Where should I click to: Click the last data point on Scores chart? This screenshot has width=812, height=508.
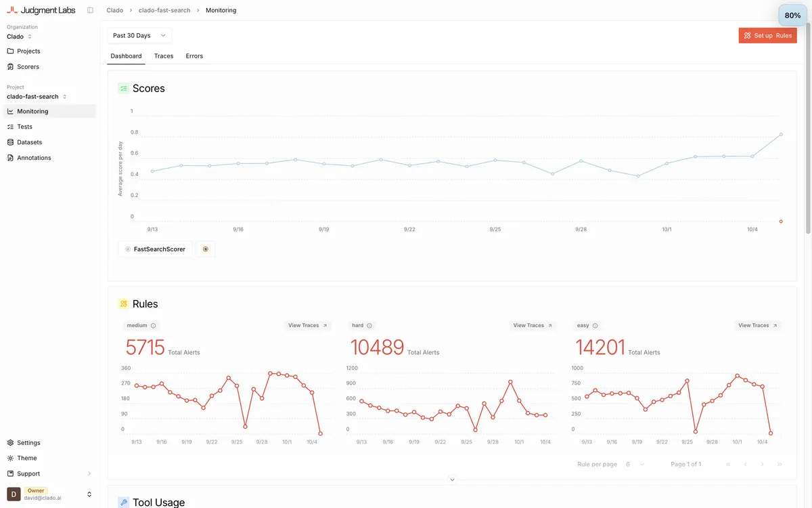coord(781,134)
